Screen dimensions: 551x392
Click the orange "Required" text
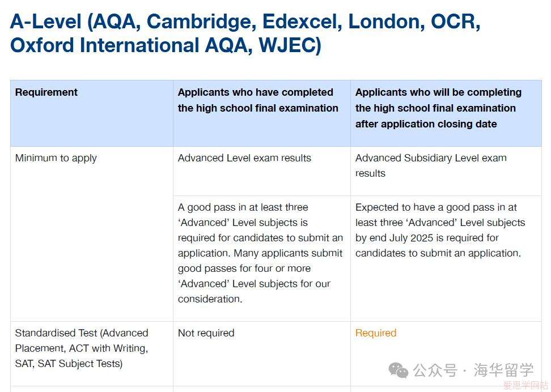pos(376,333)
